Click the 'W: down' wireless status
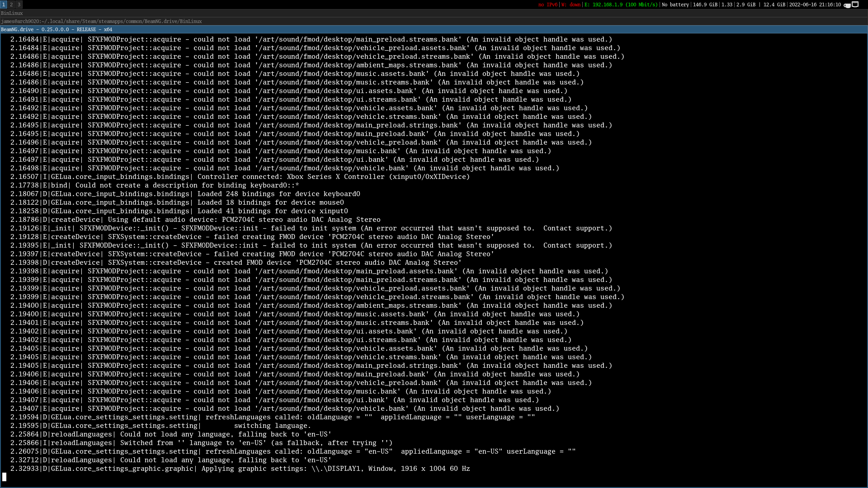This screenshot has width=868, height=488. point(571,5)
